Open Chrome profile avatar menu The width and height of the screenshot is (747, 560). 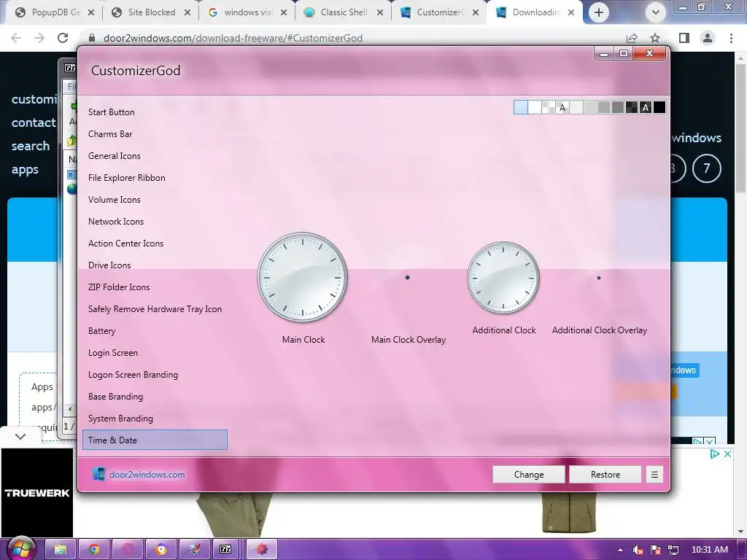click(708, 38)
